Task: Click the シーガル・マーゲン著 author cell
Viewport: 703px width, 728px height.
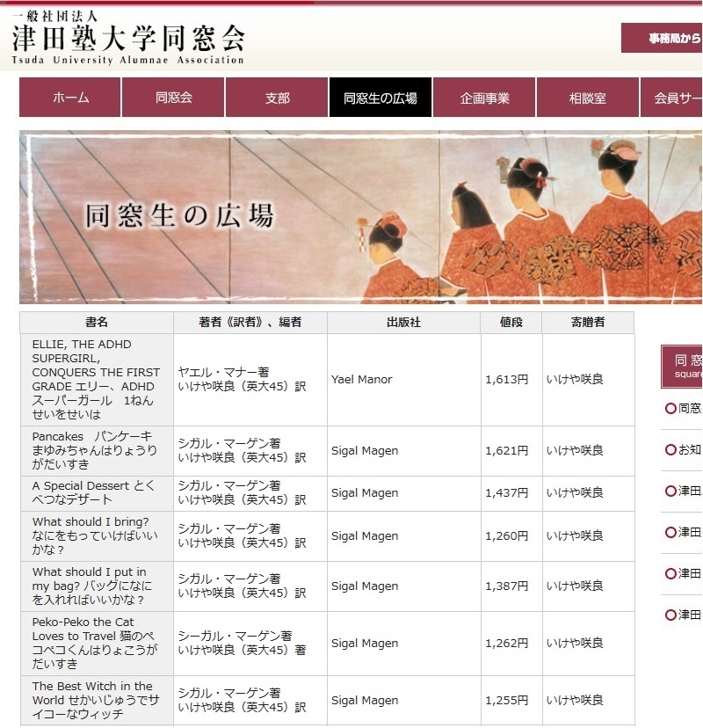Action: click(250, 644)
